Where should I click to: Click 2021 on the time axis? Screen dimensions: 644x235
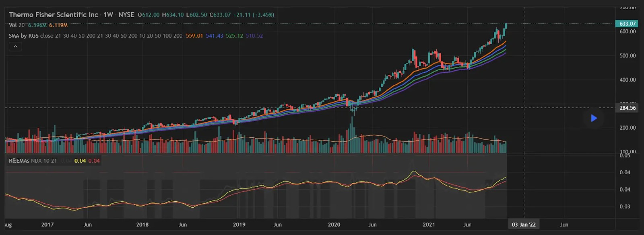429,225
